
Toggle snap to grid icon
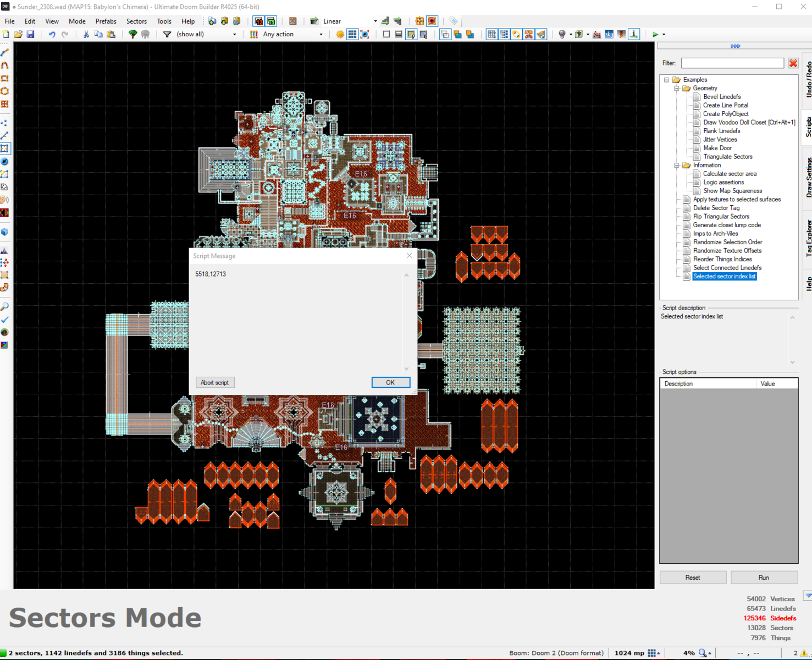coord(491,34)
